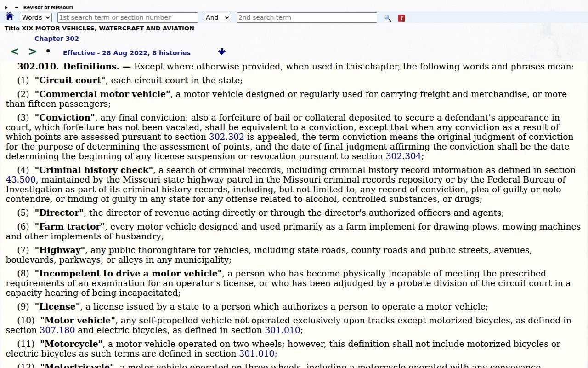Image resolution: width=588 pixels, height=368 pixels.
Task: Open the home page via house icon
Action: tap(10, 17)
